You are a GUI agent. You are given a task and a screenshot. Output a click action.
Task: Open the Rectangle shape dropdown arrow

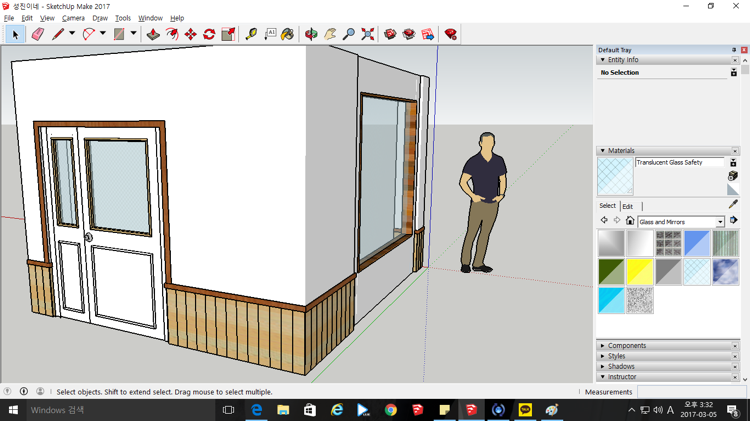click(133, 33)
